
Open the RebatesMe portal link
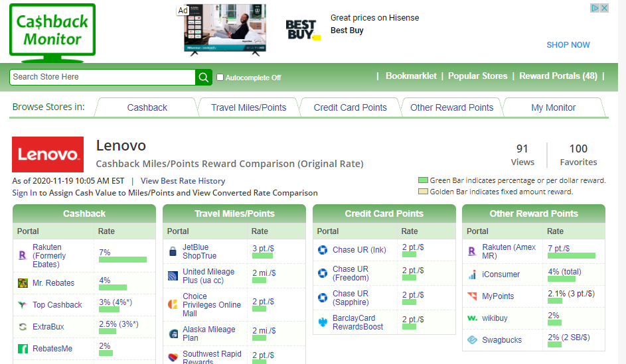coord(52,349)
